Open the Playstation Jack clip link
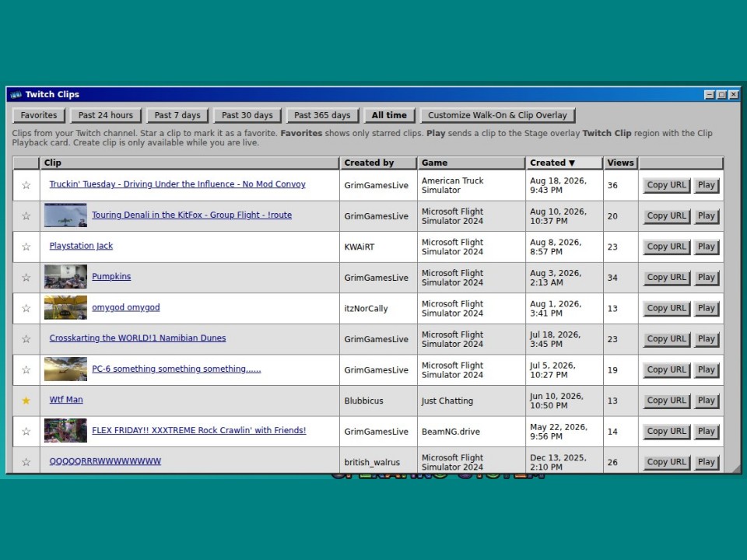 (81, 246)
